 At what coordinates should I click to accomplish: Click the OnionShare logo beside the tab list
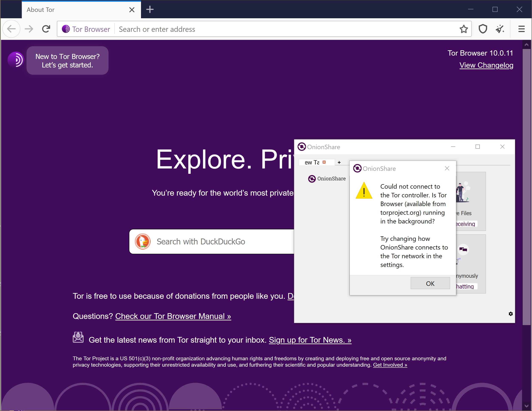click(312, 179)
